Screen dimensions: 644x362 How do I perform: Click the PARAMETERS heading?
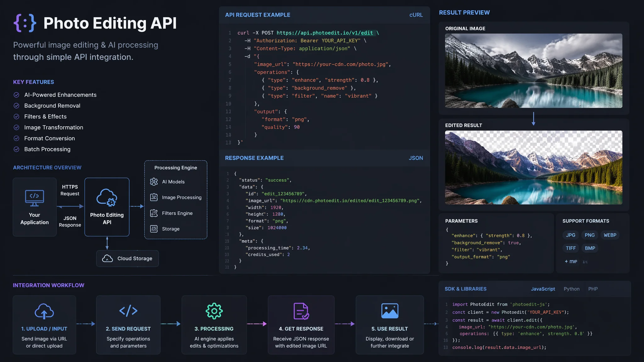click(461, 221)
